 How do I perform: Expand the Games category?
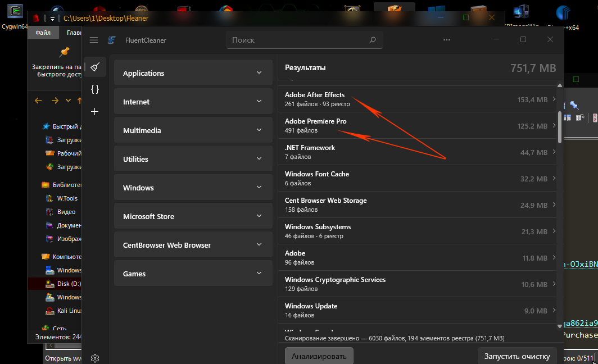coord(193,273)
